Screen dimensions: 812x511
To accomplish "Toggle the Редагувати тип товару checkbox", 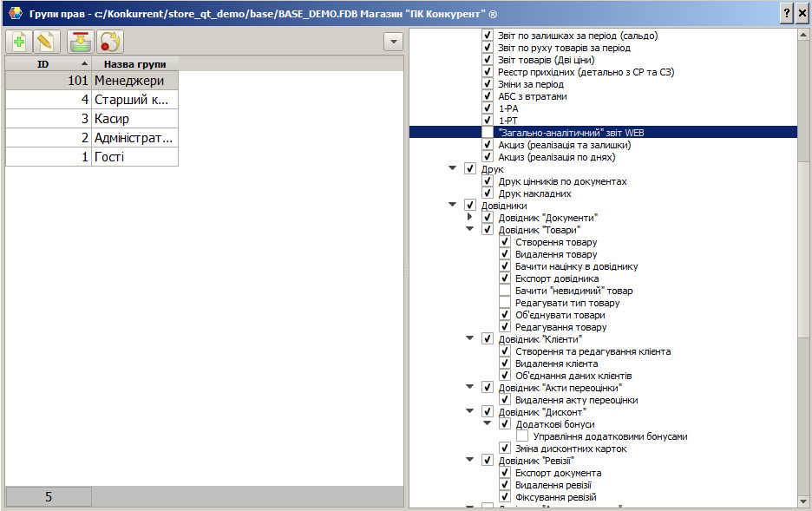I will (x=505, y=303).
